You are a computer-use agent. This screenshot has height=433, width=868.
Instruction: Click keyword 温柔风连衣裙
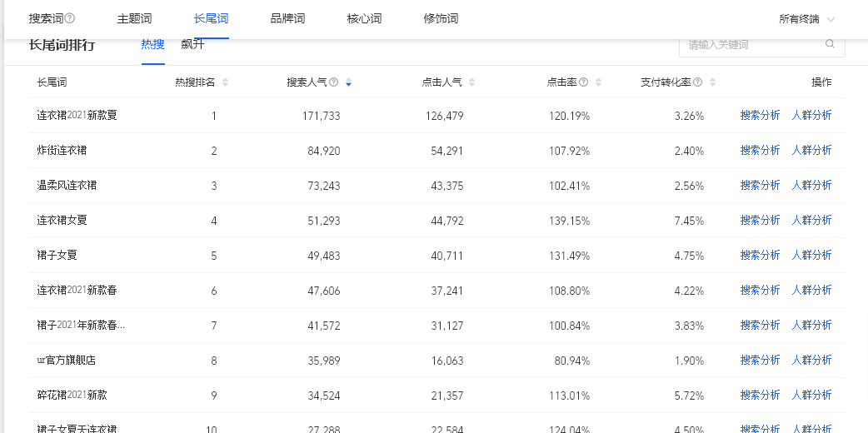(x=67, y=185)
